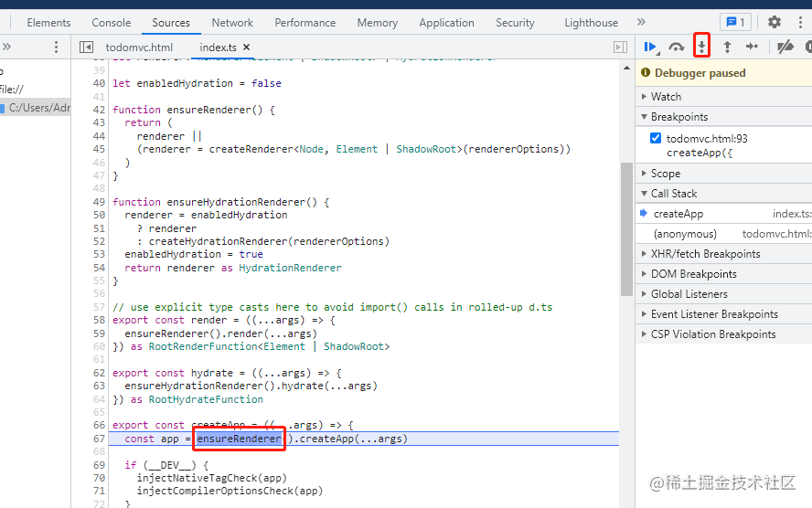Select the file:// entry in navigator
The height and width of the screenshot is (508, 812).
[x=11, y=89]
